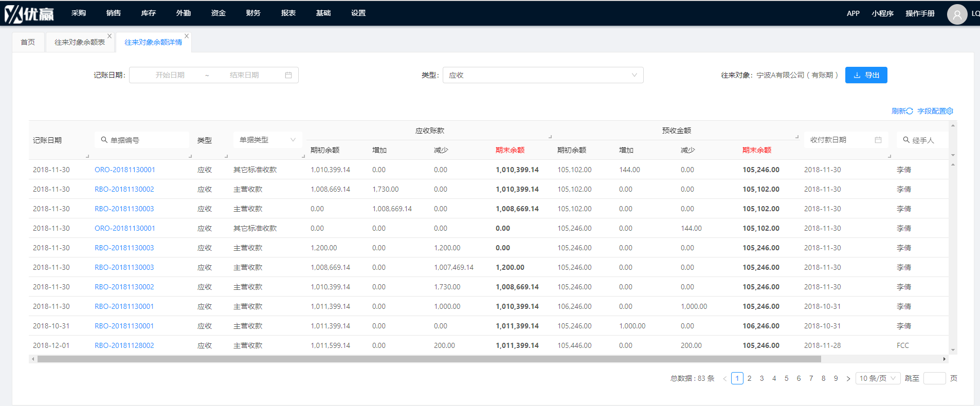This screenshot has height=406, width=980.
Task: Click the 单据编号 search magnifier icon
Action: pyautogui.click(x=104, y=140)
